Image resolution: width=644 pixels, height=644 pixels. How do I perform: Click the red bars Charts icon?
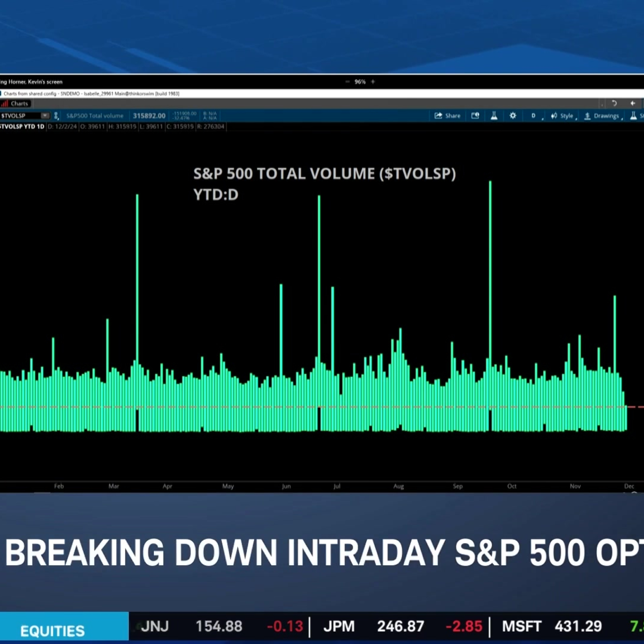click(x=4, y=104)
